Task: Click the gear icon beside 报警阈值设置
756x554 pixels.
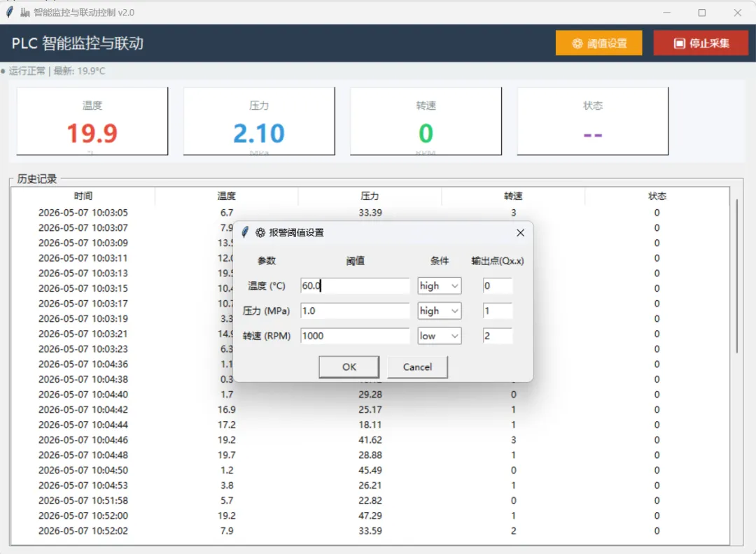Action: (x=260, y=233)
